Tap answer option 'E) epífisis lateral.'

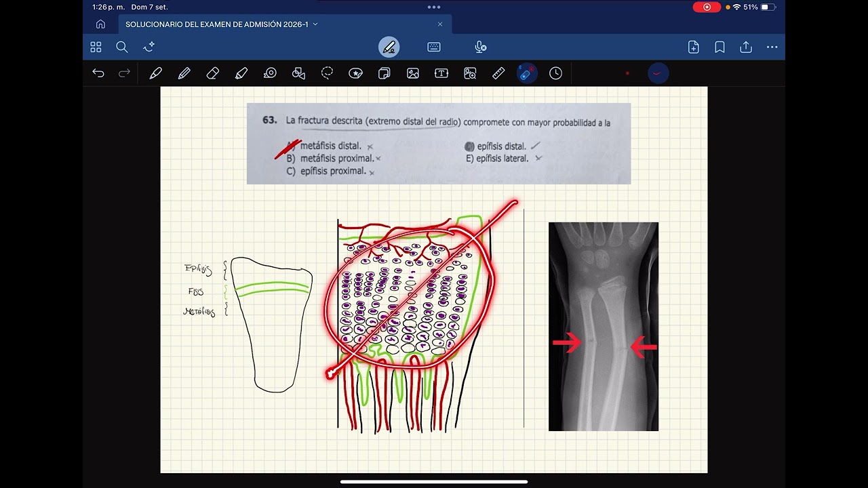(x=497, y=159)
